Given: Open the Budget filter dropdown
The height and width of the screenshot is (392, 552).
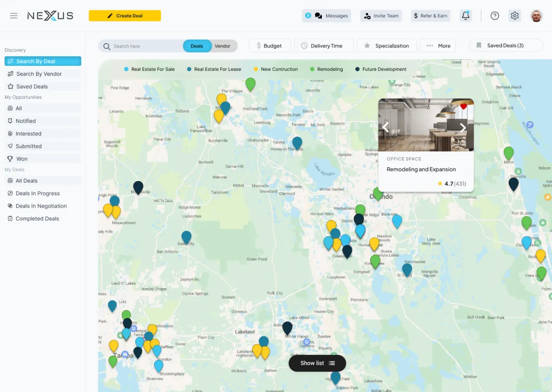Looking at the screenshot, I should (x=270, y=46).
